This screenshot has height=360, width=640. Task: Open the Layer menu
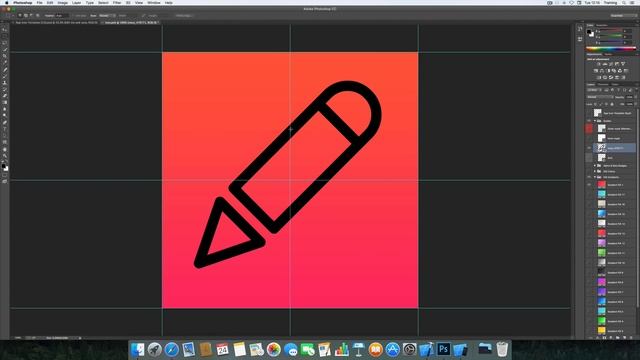(76, 2)
